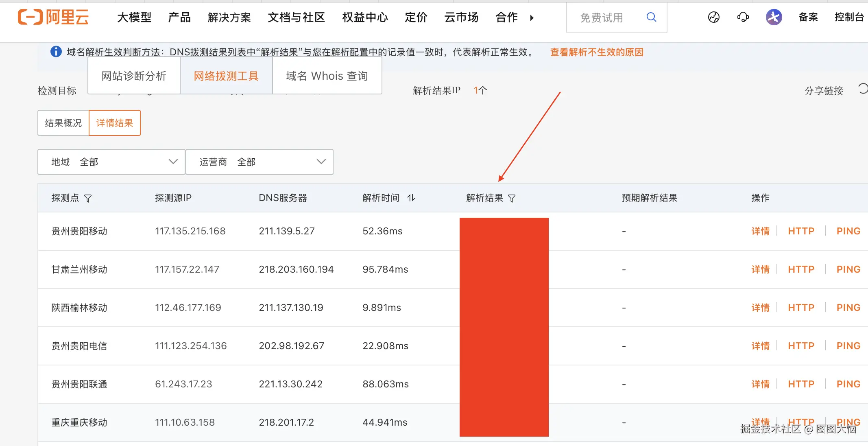Switch to 结果概况 tab
Screen dimensions: 868x446
coord(63,123)
